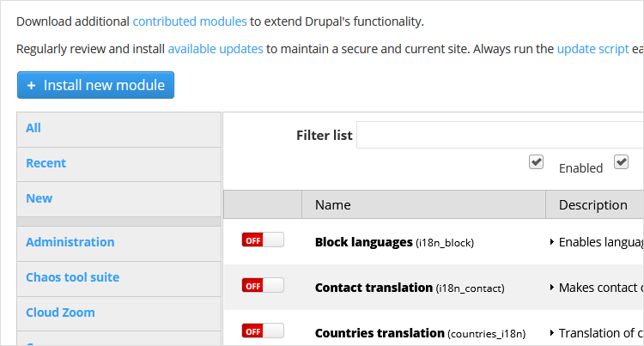Click in the Filter list text field
This screenshot has height=346, width=644.
pyautogui.click(x=498, y=135)
